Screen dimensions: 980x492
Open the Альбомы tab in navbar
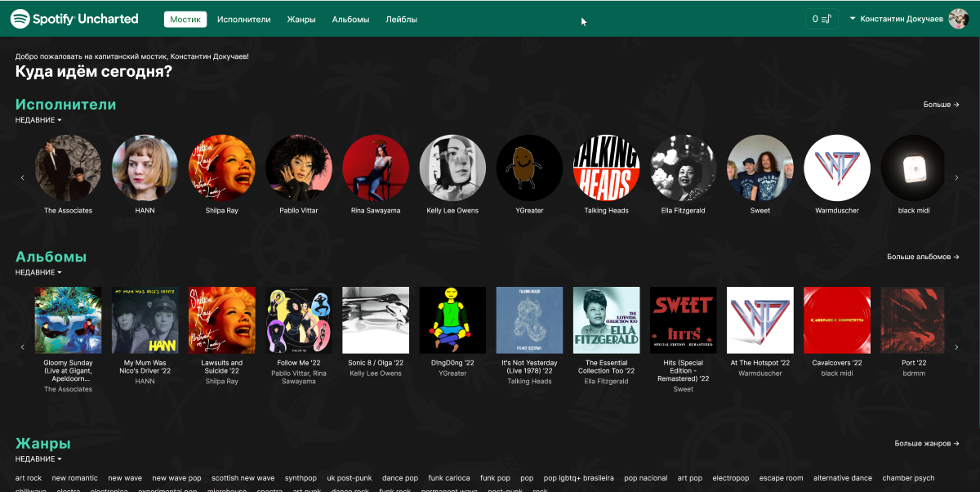pos(351,19)
